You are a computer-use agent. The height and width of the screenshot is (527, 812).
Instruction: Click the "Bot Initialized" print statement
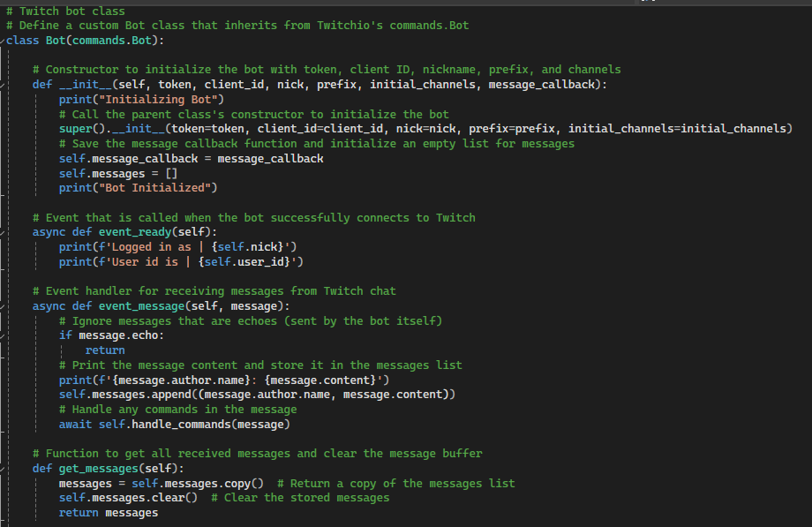click(x=138, y=188)
